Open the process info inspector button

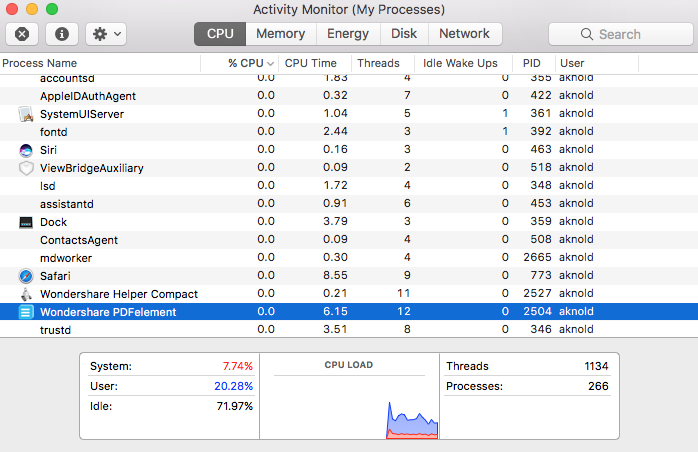pyautogui.click(x=61, y=34)
